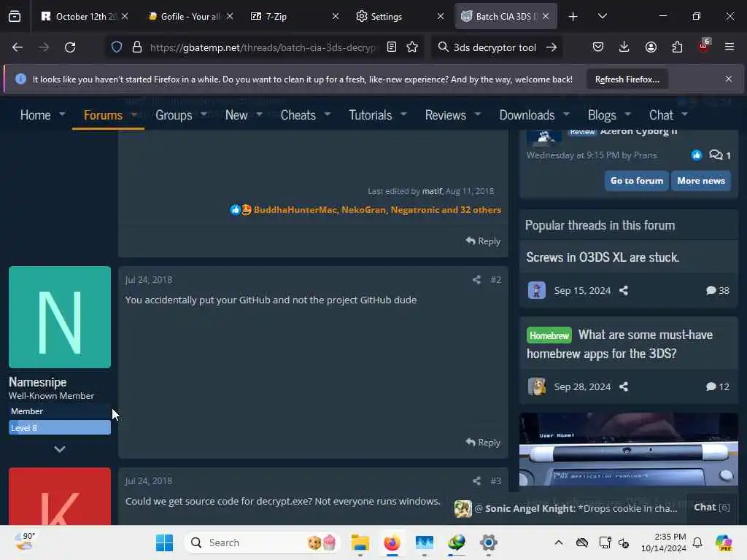Switch to the 7-Zip tab
This screenshot has height=560, width=747.
click(x=295, y=17)
